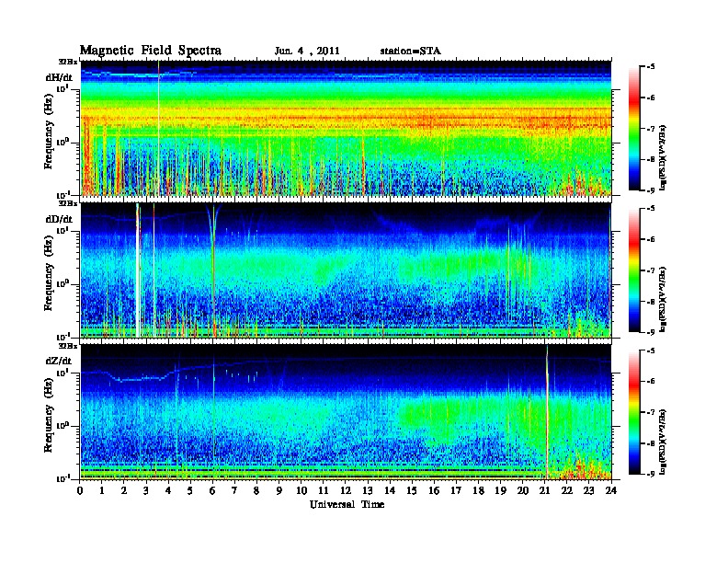
Task: Click the "Magnetic Field Spectra" title
Action: coord(151,51)
